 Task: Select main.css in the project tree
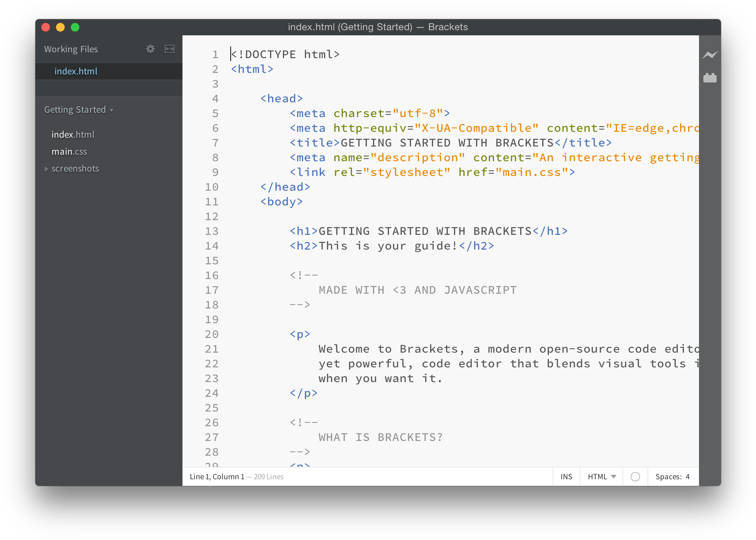pos(69,151)
